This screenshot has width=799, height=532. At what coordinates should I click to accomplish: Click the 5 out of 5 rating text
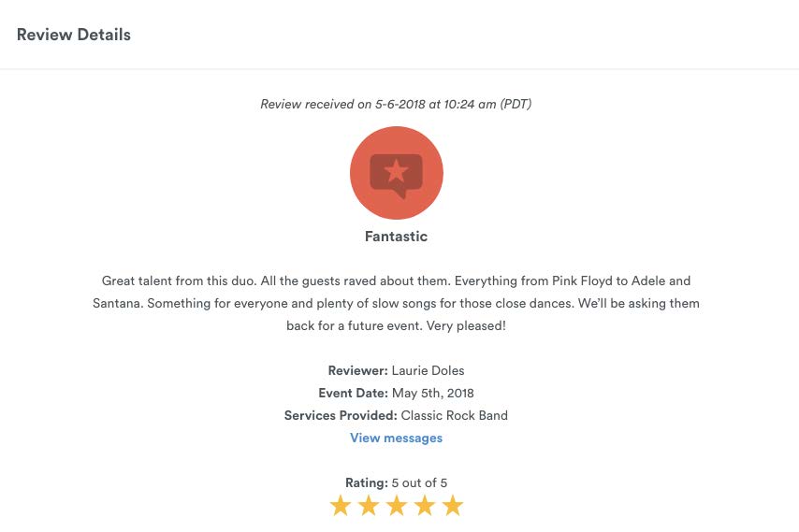[419, 482]
